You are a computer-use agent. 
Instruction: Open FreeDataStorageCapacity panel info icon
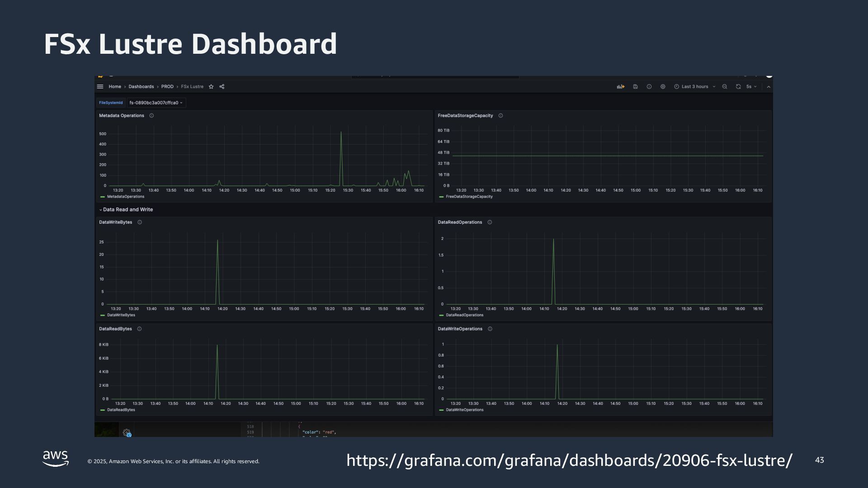(500, 116)
